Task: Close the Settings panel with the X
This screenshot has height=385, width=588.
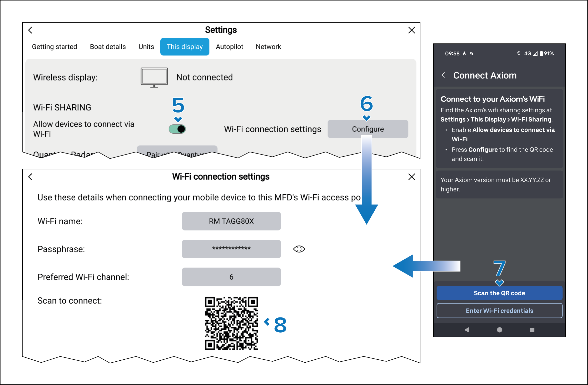Action: tap(411, 30)
